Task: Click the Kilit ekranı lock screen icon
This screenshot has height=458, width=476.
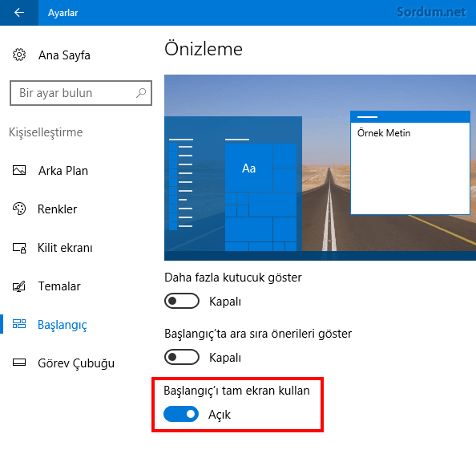Action: (x=19, y=248)
